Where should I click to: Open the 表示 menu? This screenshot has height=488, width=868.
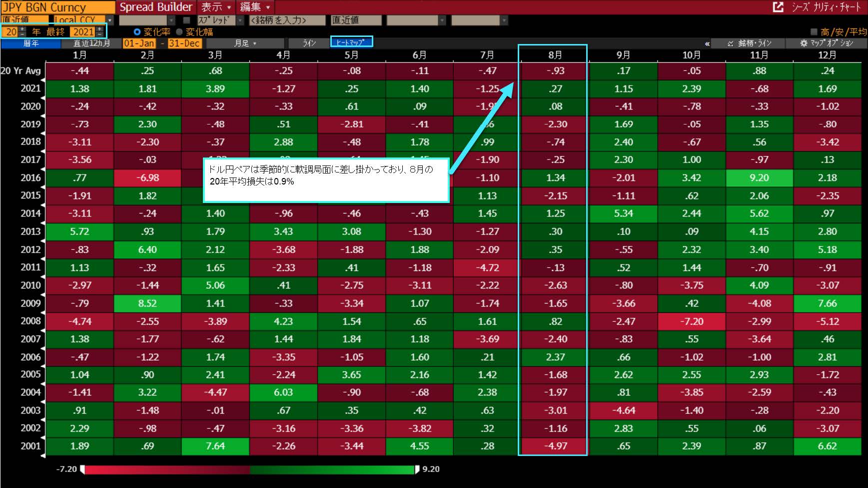(x=216, y=7)
